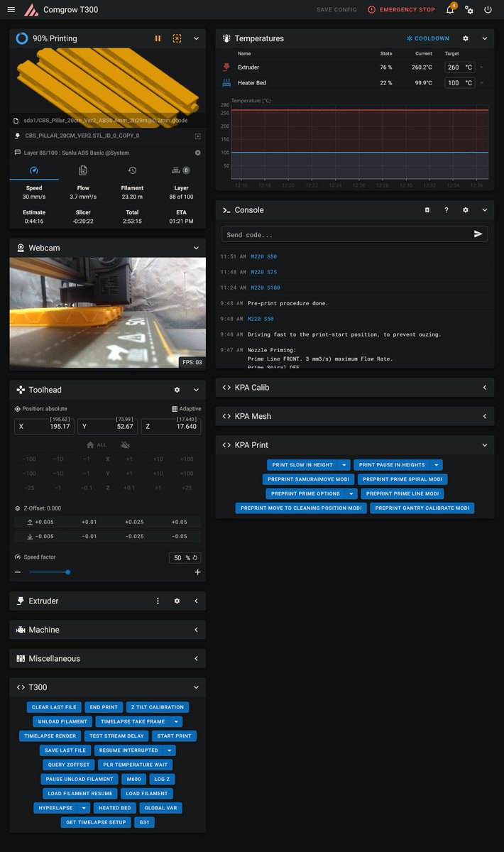Image resolution: width=504 pixels, height=852 pixels.
Task: Run the UNLOAD FILAMENT macro
Action: click(63, 721)
